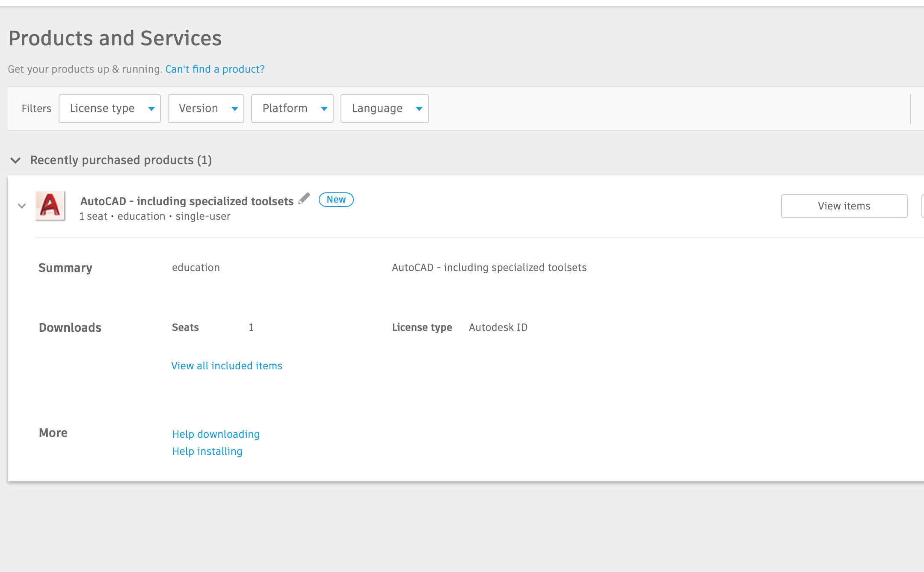
Task: Click the Version dropdown arrow
Action: click(x=235, y=108)
